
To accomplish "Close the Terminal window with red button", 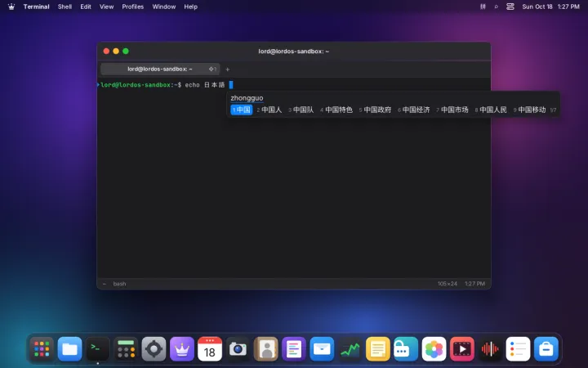I will click(106, 51).
